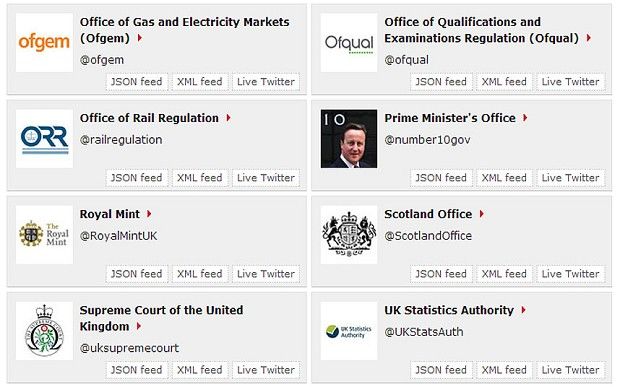
Task: Click the @railregulation Twitter handle
Action: [121, 140]
